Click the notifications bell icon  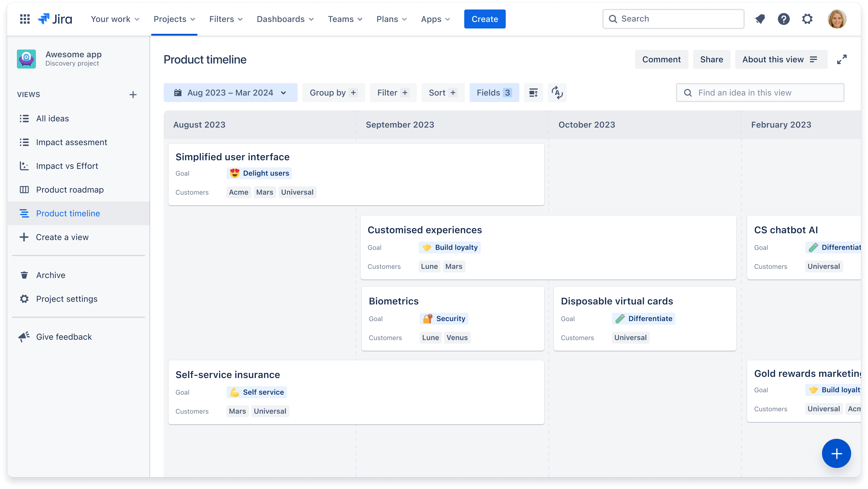click(760, 19)
